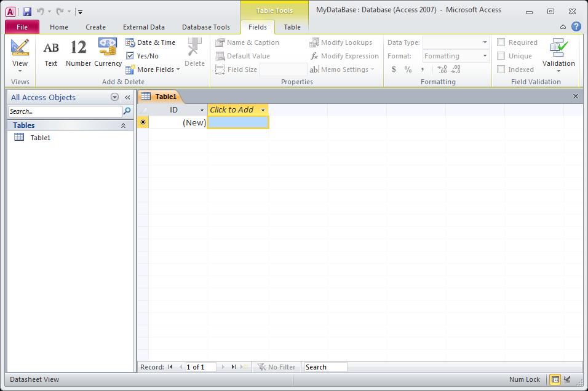Open More Fields dropdown

coord(153,69)
